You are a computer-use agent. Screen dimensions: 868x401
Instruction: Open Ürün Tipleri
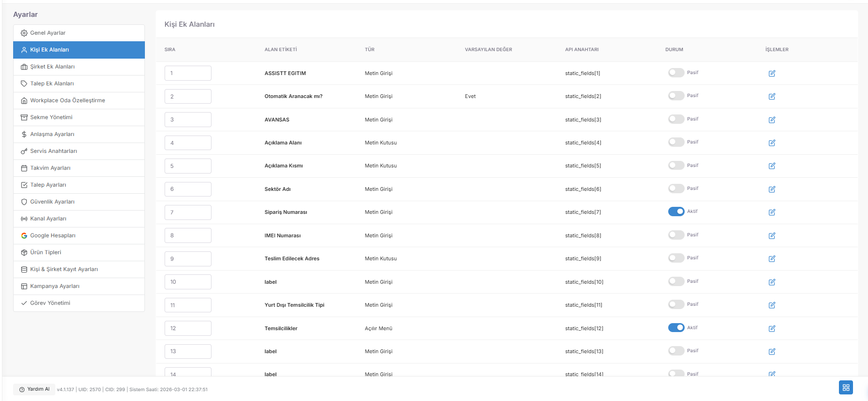(79, 252)
